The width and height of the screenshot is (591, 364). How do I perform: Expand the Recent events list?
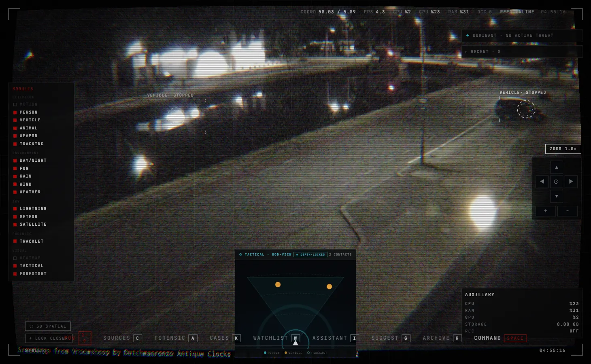[x=522, y=52]
